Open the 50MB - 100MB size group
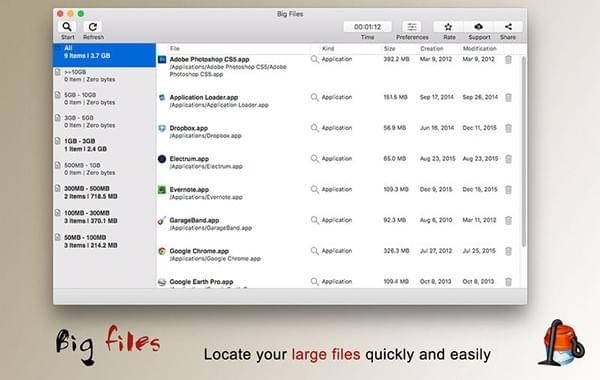 104,241
